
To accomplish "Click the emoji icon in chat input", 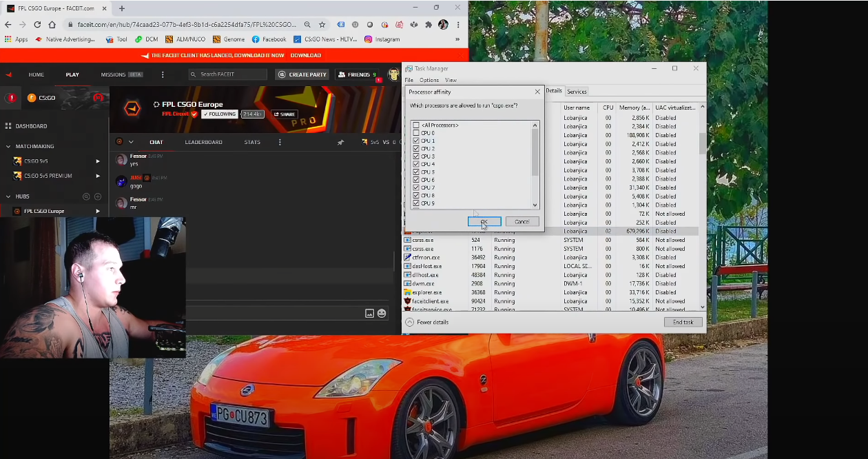I will click(x=382, y=313).
